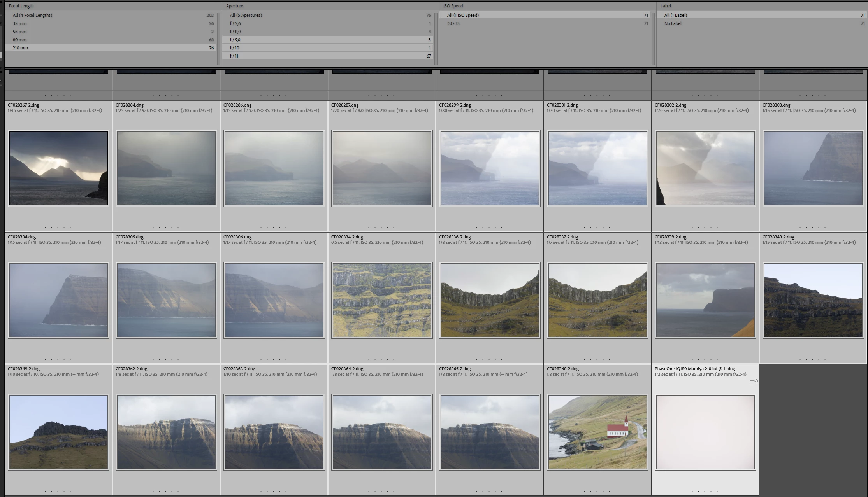Screen dimensions: 868x497
Task: Click rating dots under CF028303.dng thumbnail
Action: [812, 227]
